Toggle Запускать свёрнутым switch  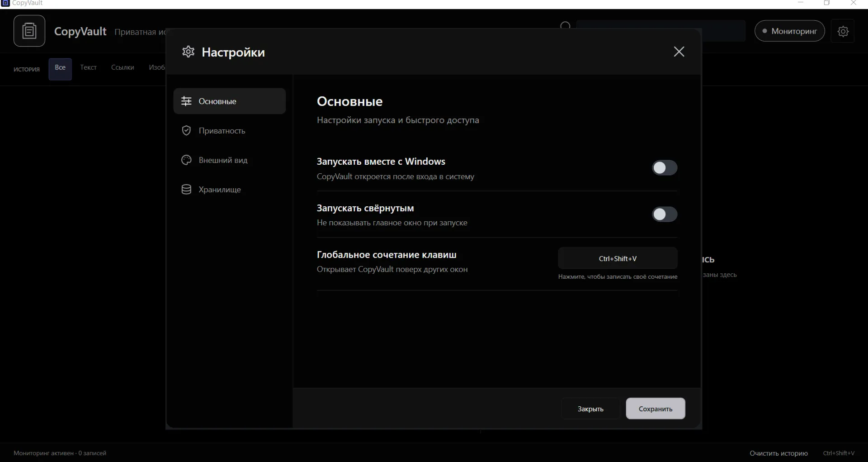pos(664,214)
